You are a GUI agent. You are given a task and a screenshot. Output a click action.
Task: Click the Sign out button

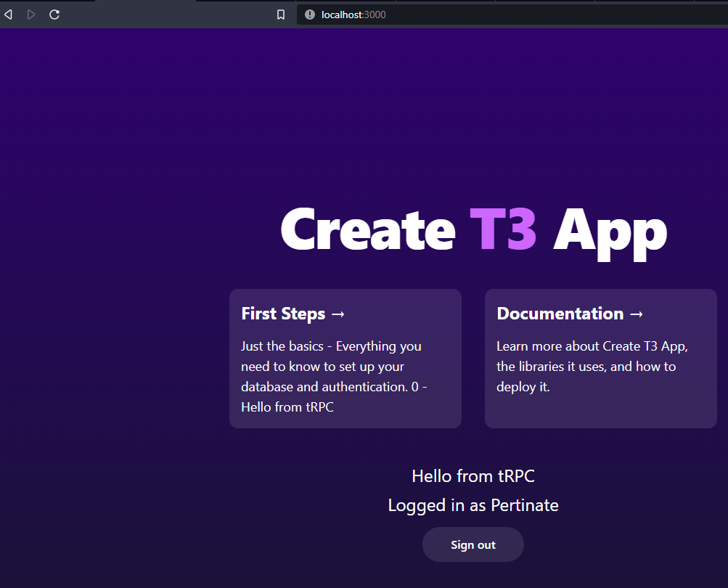coord(473,544)
